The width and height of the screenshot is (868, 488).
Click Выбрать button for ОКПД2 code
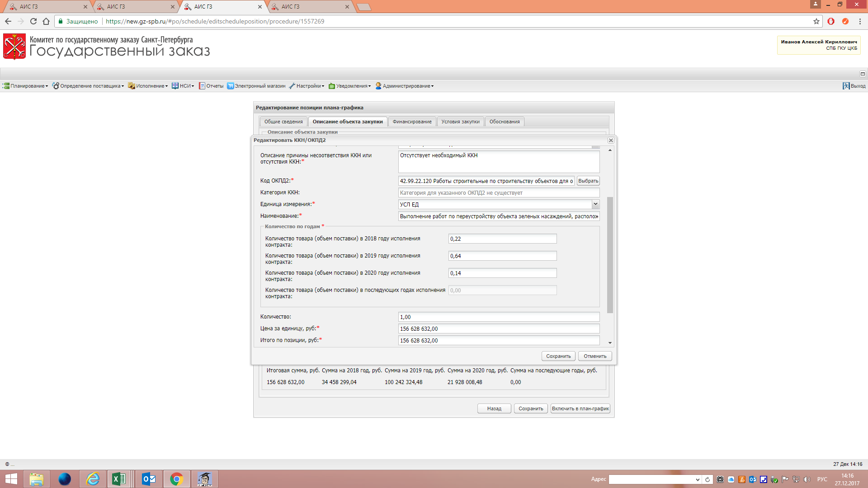pyautogui.click(x=588, y=181)
